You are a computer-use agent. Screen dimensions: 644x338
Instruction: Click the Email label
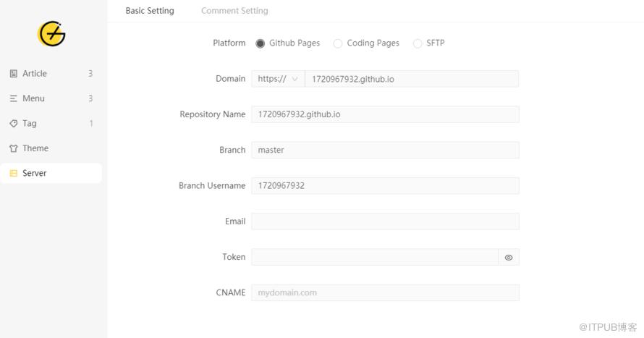pos(235,221)
